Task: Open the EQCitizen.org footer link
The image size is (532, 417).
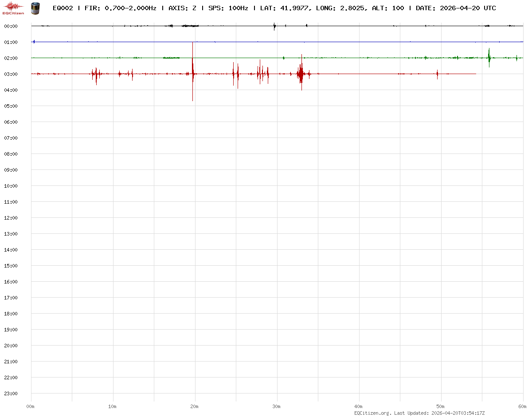Action: click(x=372, y=413)
